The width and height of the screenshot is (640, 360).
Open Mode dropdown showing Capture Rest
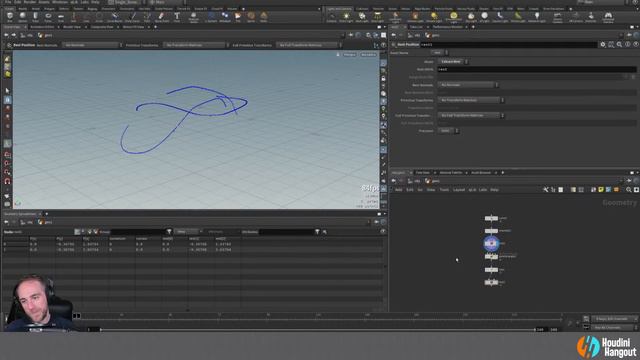pyautogui.click(x=453, y=62)
